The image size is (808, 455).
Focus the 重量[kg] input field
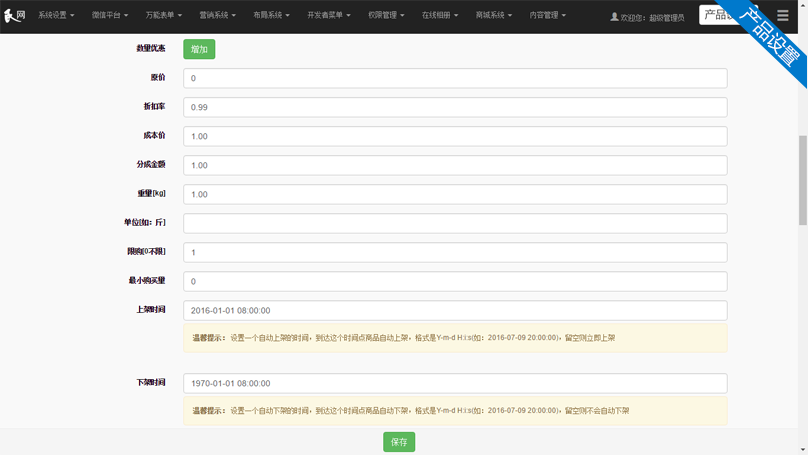tap(455, 194)
